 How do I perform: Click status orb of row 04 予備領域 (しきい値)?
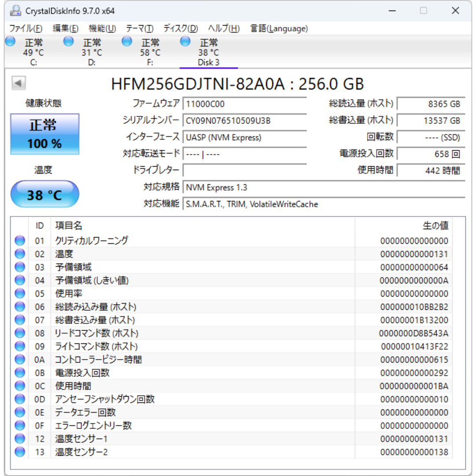(20, 280)
